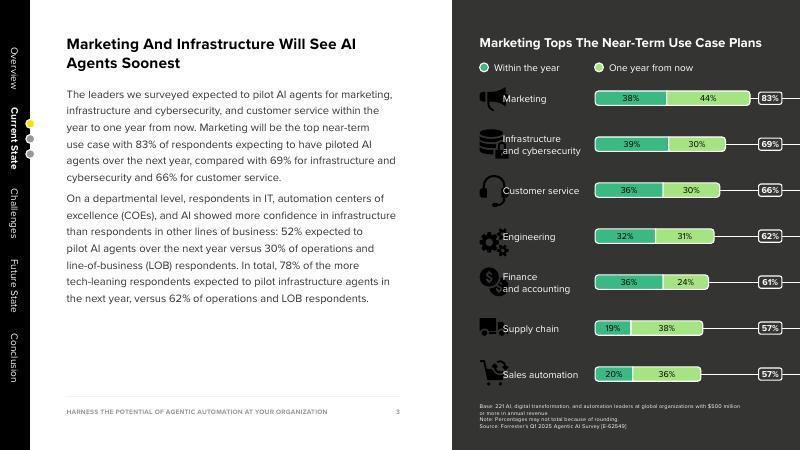
Task: Click the Customer service headset icon
Action: pyautogui.click(x=492, y=189)
